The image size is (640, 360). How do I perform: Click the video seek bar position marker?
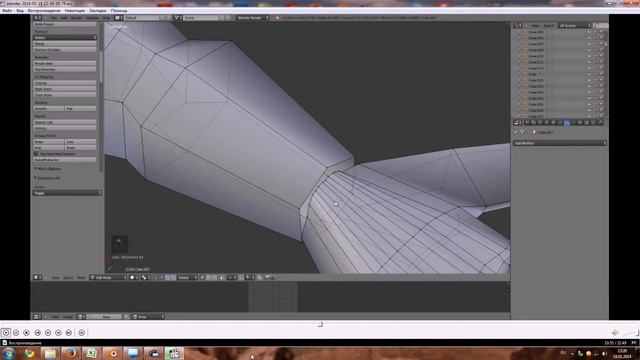[x=320, y=324]
